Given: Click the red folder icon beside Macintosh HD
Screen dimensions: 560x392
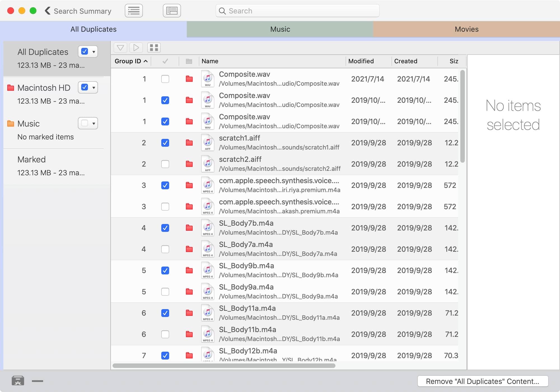Looking at the screenshot, I should pos(11,88).
